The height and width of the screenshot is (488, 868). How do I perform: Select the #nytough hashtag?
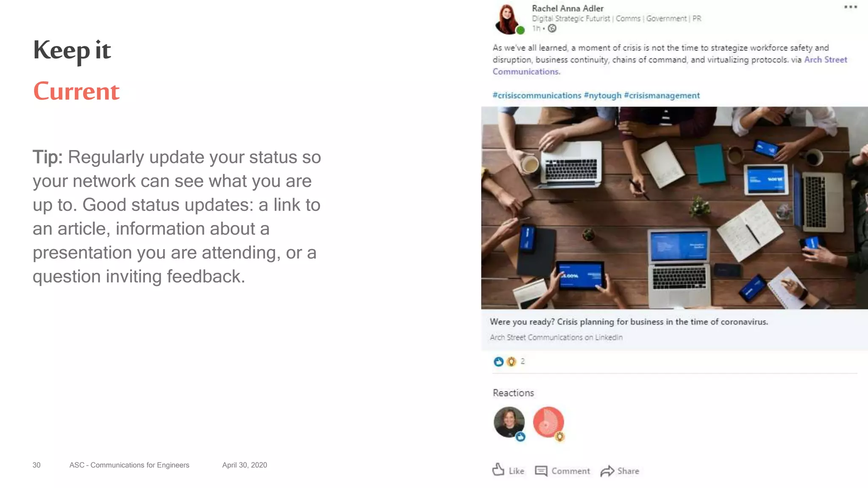point(602,95)
